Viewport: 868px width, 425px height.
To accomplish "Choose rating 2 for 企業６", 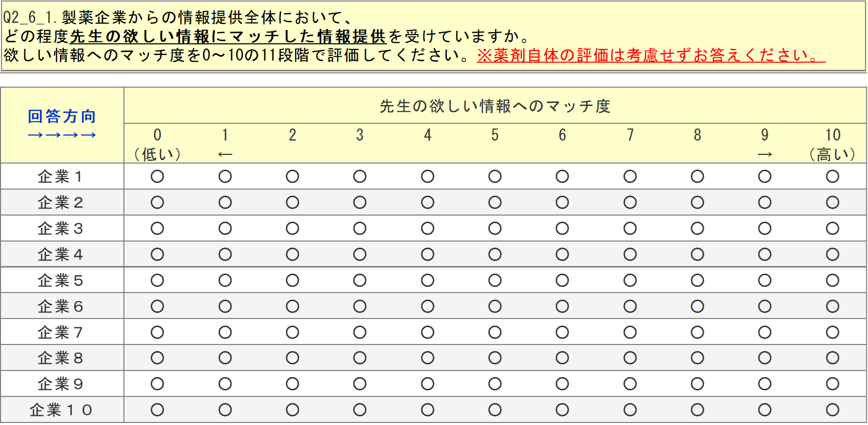I will click(x=292, y=306).
